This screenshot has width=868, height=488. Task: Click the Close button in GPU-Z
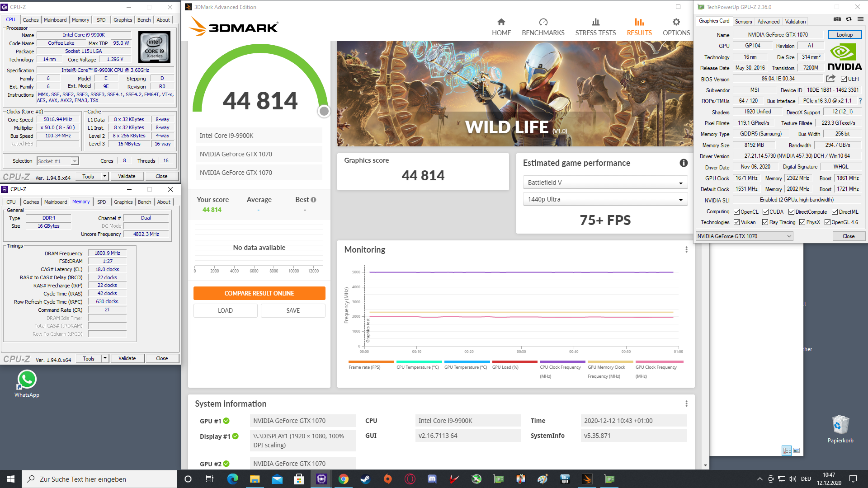coord(849,236)
